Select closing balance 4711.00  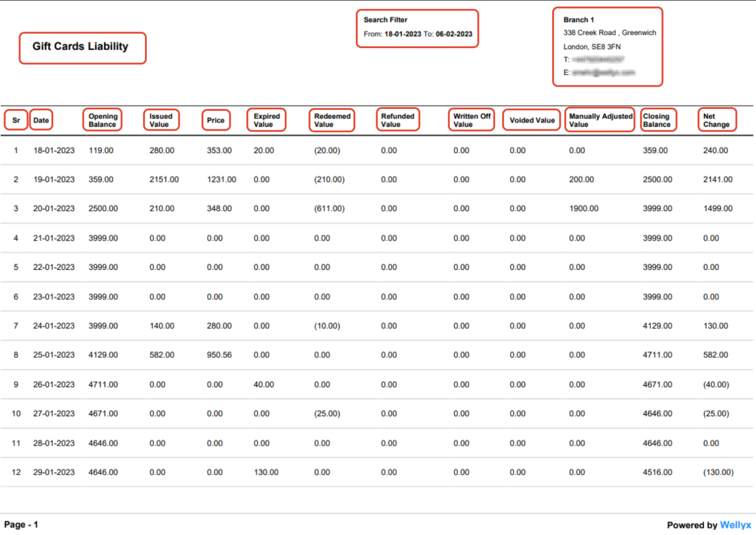click(x=657, y=355)
